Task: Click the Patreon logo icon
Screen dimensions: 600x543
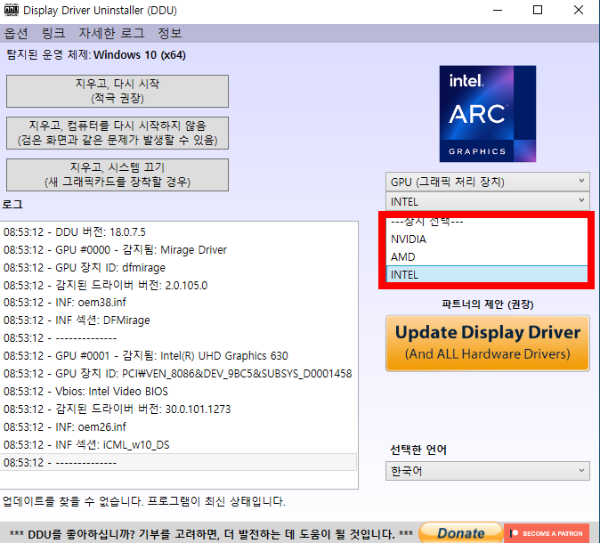Action: pos(514,533)
